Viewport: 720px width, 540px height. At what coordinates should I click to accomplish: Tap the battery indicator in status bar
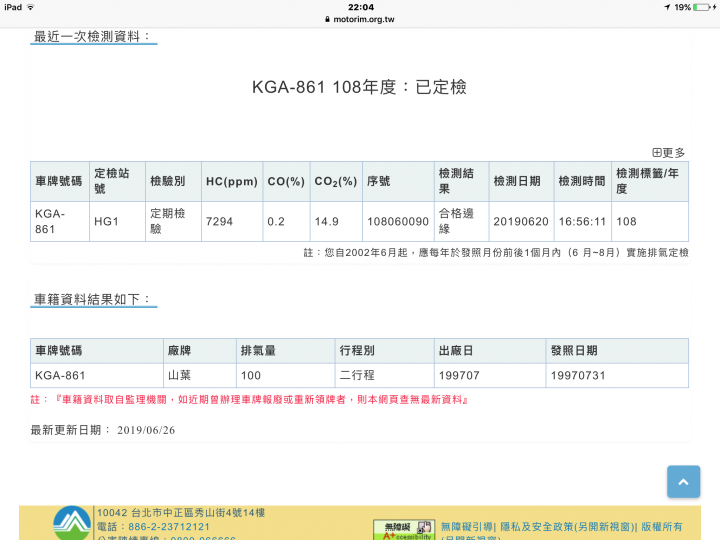click(x=702, y=7)
